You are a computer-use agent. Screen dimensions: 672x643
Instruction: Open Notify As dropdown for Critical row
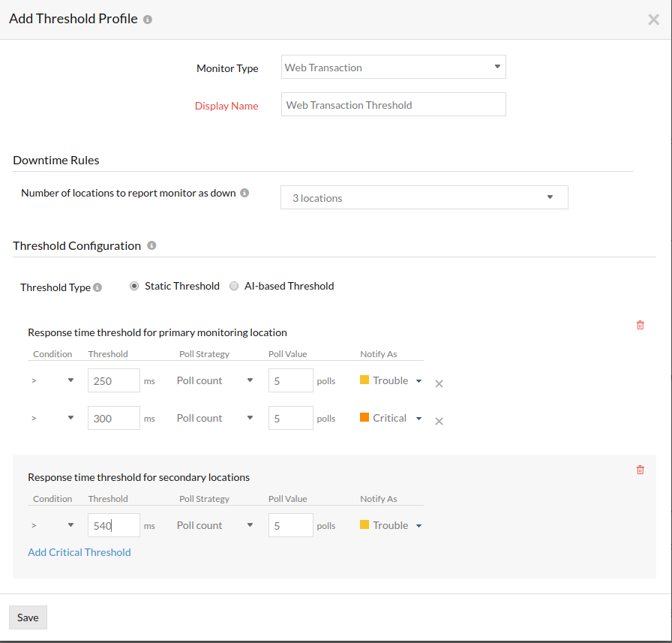(418, 419)
